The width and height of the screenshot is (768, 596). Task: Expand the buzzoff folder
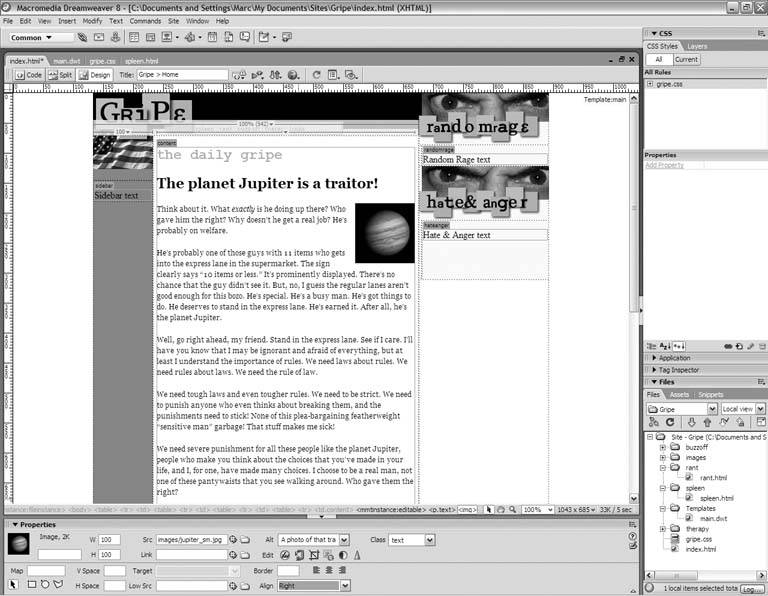tap(661, 448)
